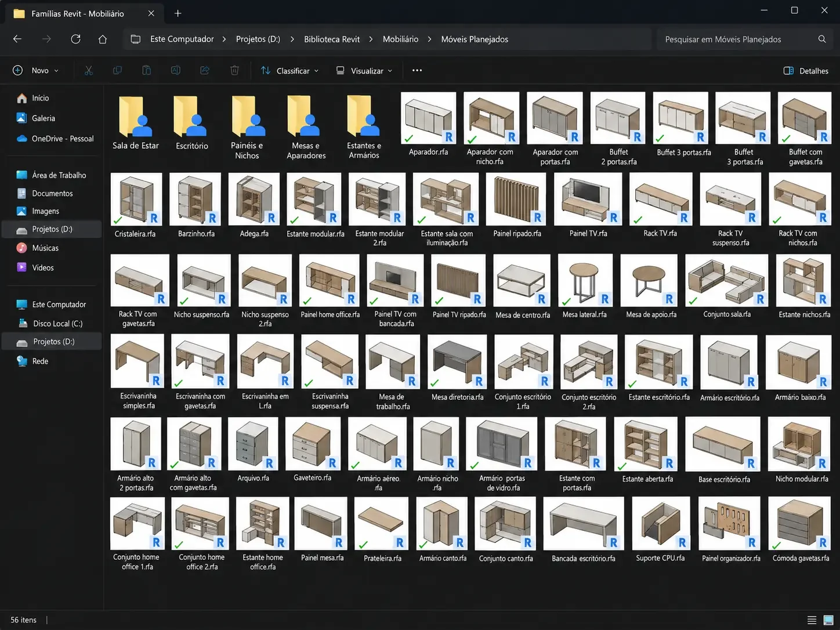840x630 pixels.
Task: Select the Cômoda gavetas.rfa file
Action: point(800,530)
